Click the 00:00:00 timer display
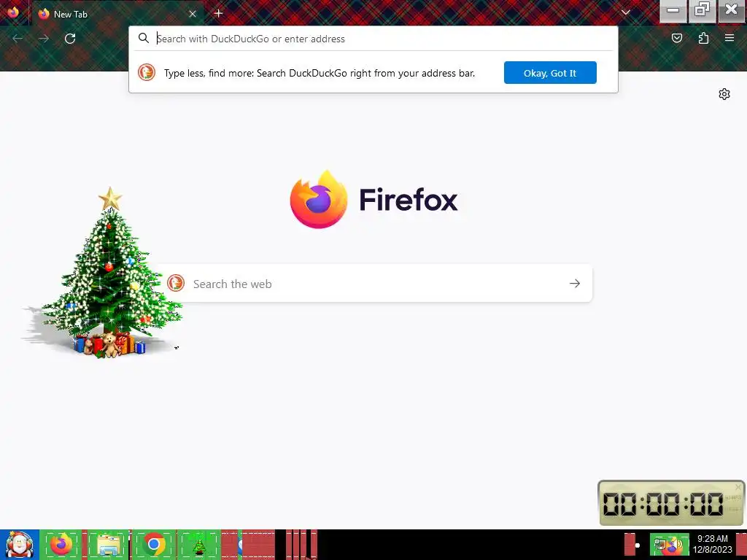The image size is (747, 560). point(663,504)
